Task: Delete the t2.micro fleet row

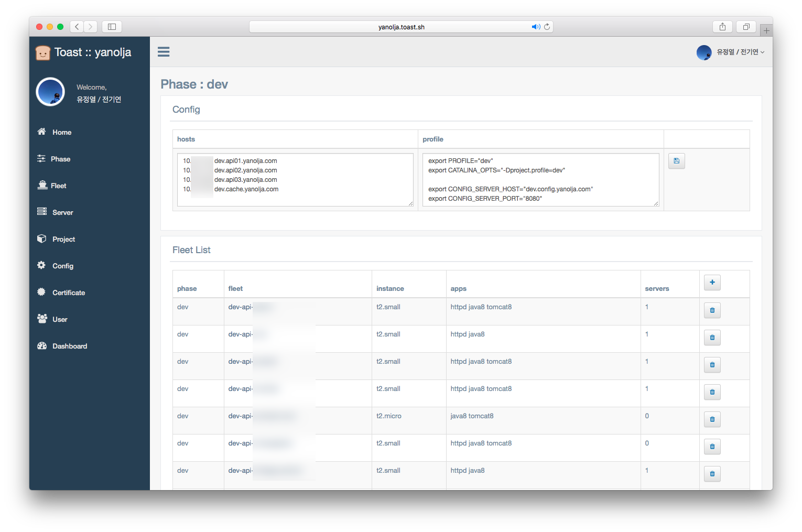Action: tap(712, 419)
